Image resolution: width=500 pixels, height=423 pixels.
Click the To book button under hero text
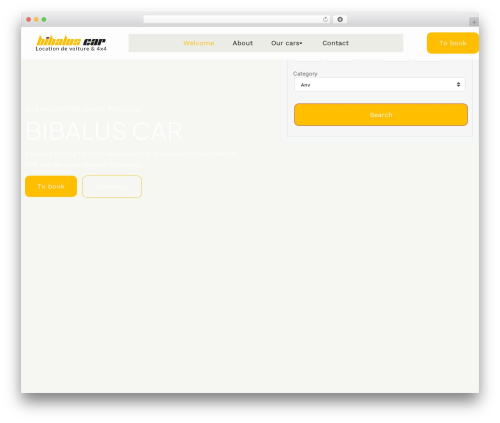coord(51,186)
